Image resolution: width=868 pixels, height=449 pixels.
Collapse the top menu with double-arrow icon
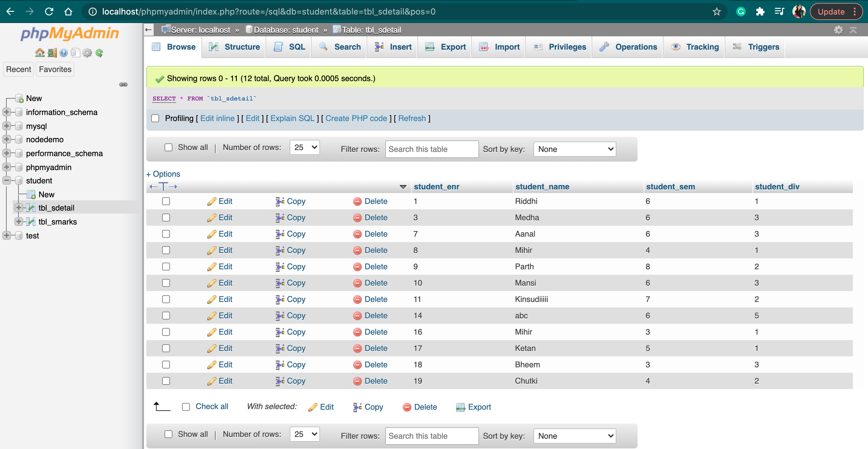point(853,30)
